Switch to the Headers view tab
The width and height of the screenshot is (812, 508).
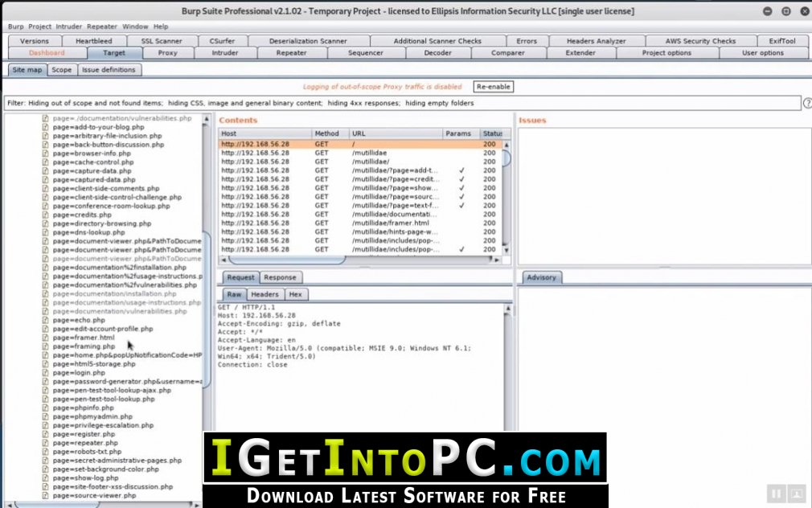click(x=265, y=294)
